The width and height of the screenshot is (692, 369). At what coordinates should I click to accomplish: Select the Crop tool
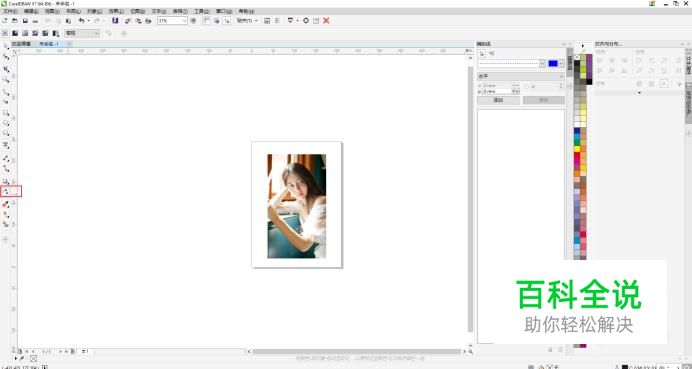(6, 69)
